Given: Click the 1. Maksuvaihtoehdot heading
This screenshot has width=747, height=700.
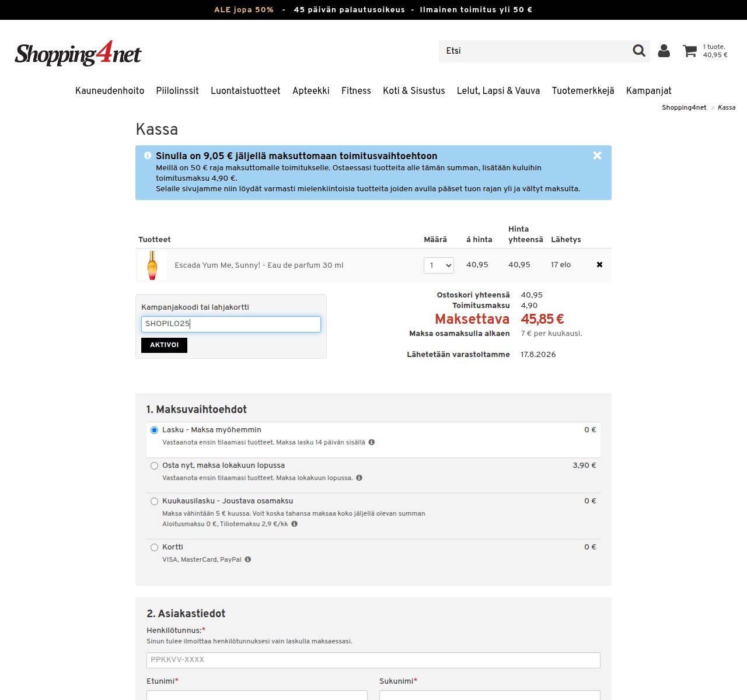Looking at the screenshot, I should click(x=197, y=409).
